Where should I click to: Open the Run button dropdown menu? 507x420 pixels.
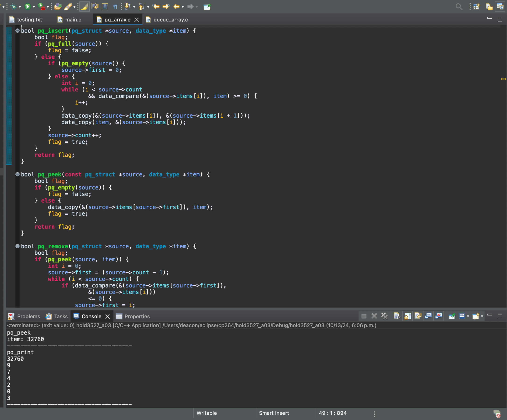coord(33,7)
